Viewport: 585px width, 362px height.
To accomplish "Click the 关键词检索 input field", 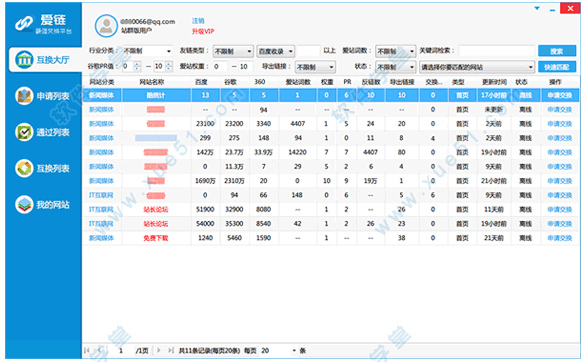I will click(x=497, y=51).
